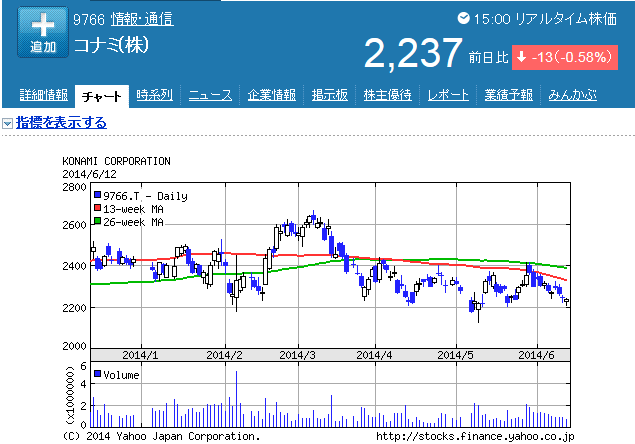This screenshot has width=635, height=444.
Task: Click the clock icon beside 15:00
Action: tap(463, 18)
